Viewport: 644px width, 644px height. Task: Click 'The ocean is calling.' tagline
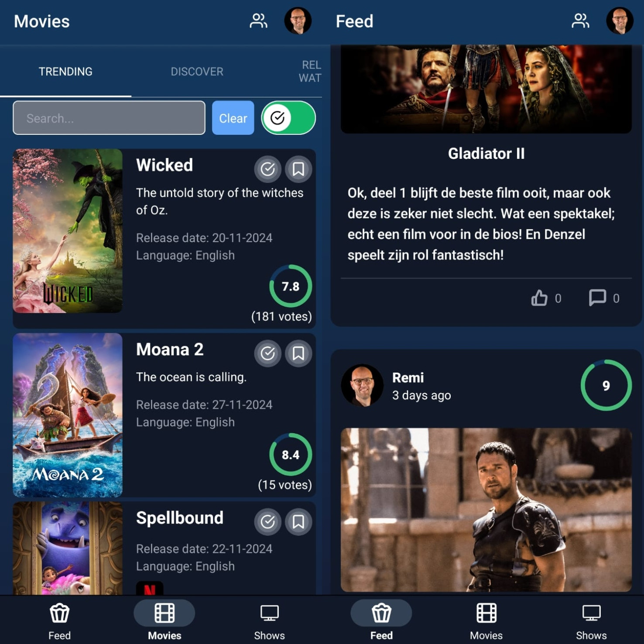(191, 377)
